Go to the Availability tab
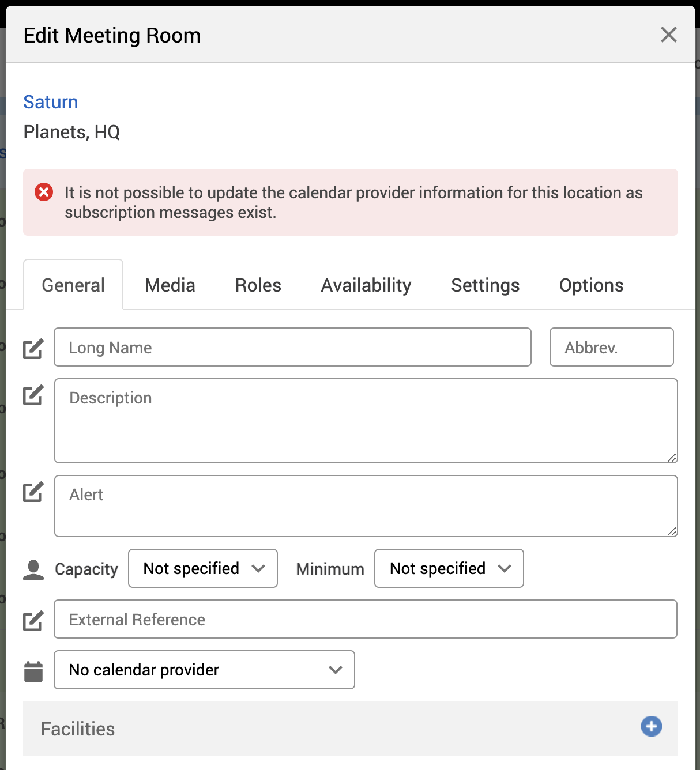The width and height of the screenshot is (700, 770). point(366,285)
